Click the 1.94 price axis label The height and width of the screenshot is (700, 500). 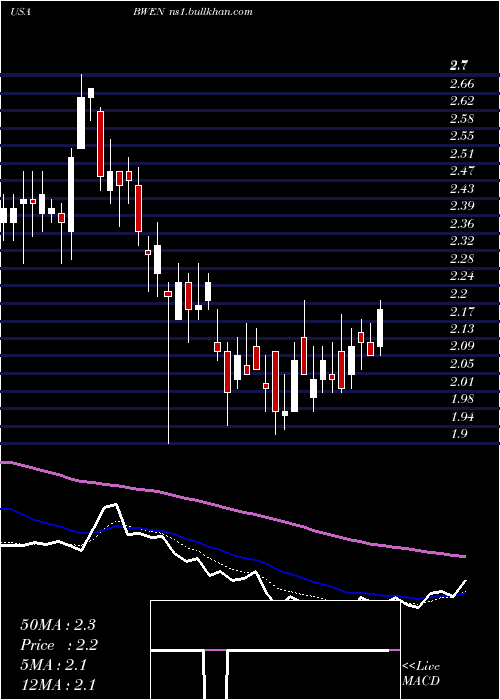pos(462,416)
